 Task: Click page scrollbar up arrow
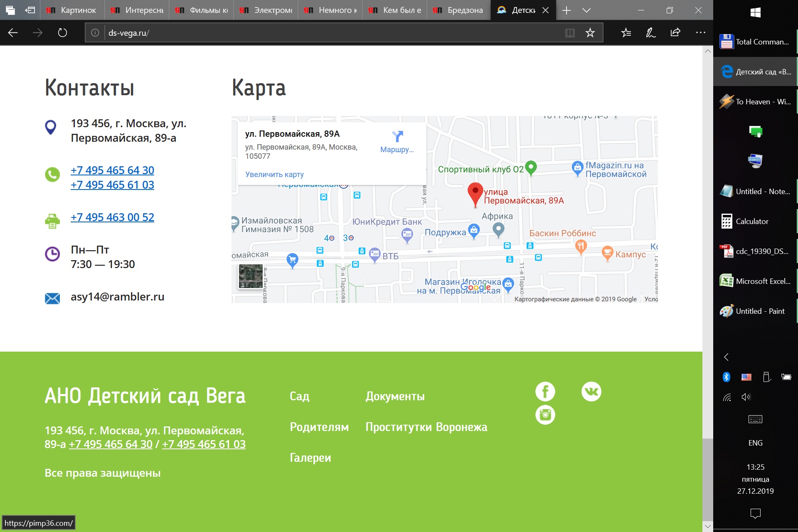(x=708, y=51)
